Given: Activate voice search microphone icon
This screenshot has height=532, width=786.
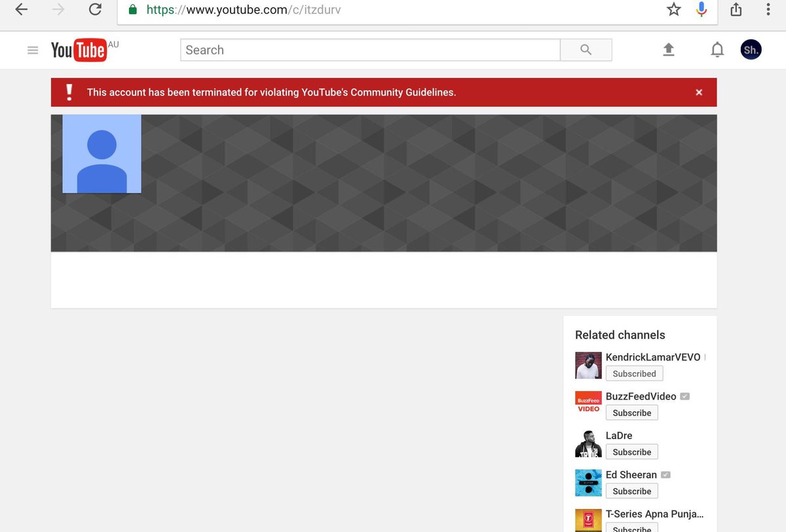Looking at the screenshot, I should 702,10.
